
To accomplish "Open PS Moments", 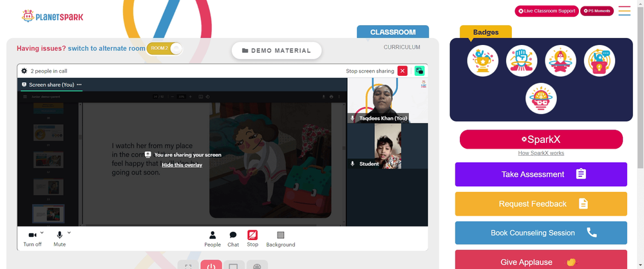I will click(597, 11).
